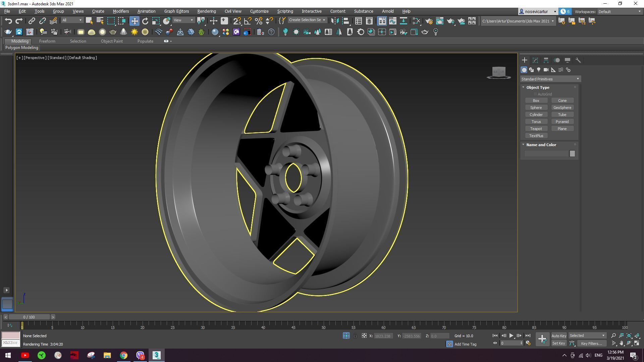The width and height of the screenshot is (644, 362).
Task: Toggle Auto Key animation mode
Action: [x=559, y=336]
